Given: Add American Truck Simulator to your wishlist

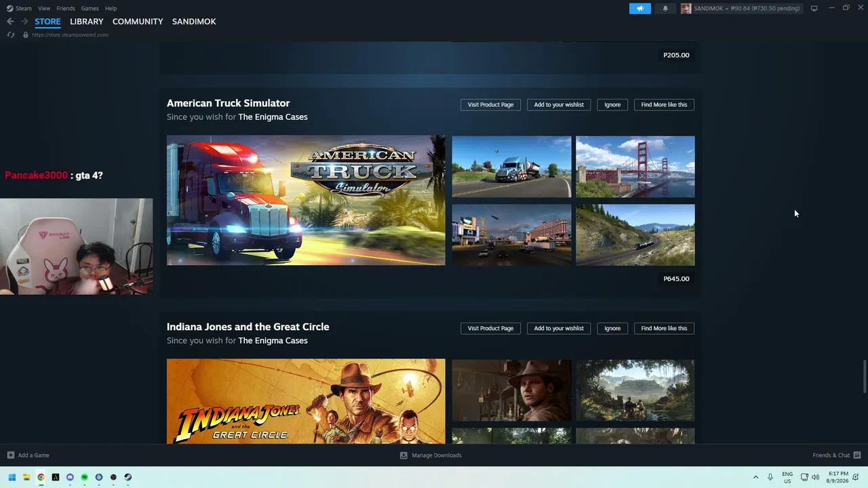Looking at the screenshot, I should [559, 104].
